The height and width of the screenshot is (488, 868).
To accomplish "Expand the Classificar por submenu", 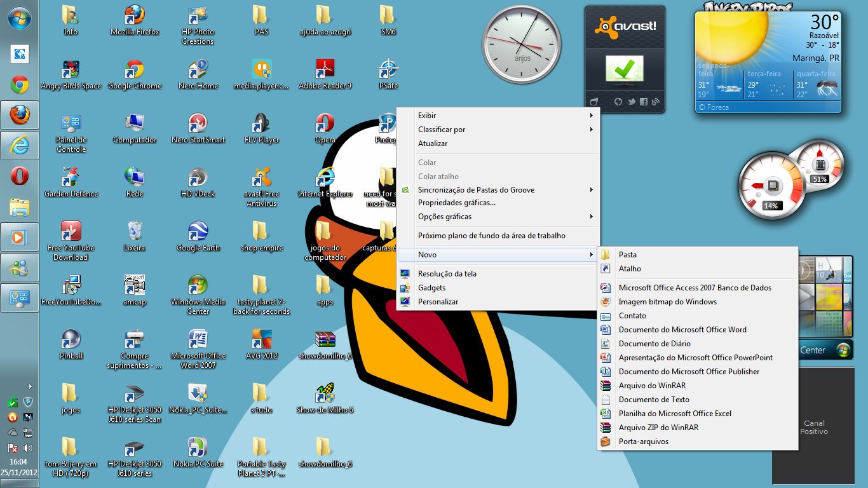I will pos(498,130).
